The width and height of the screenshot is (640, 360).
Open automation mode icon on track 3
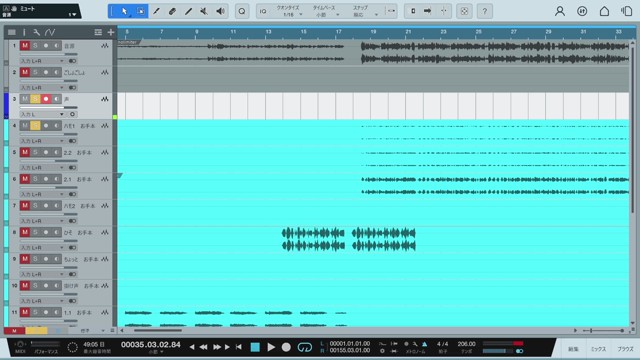[105, 99]
